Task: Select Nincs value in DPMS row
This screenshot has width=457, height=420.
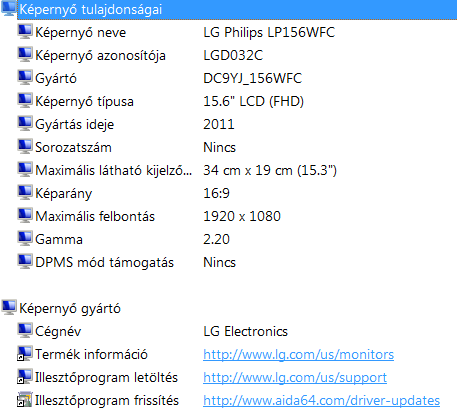Action: 219,262
